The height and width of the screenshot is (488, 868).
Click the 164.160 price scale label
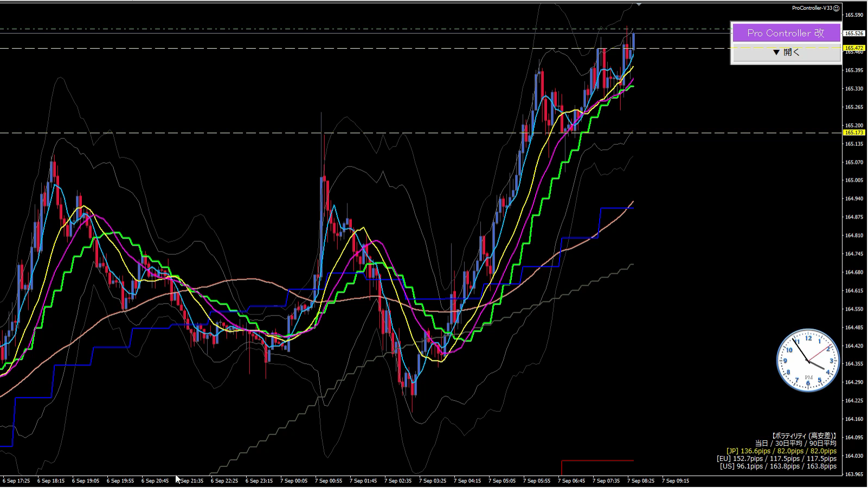[x=854, y=419]
